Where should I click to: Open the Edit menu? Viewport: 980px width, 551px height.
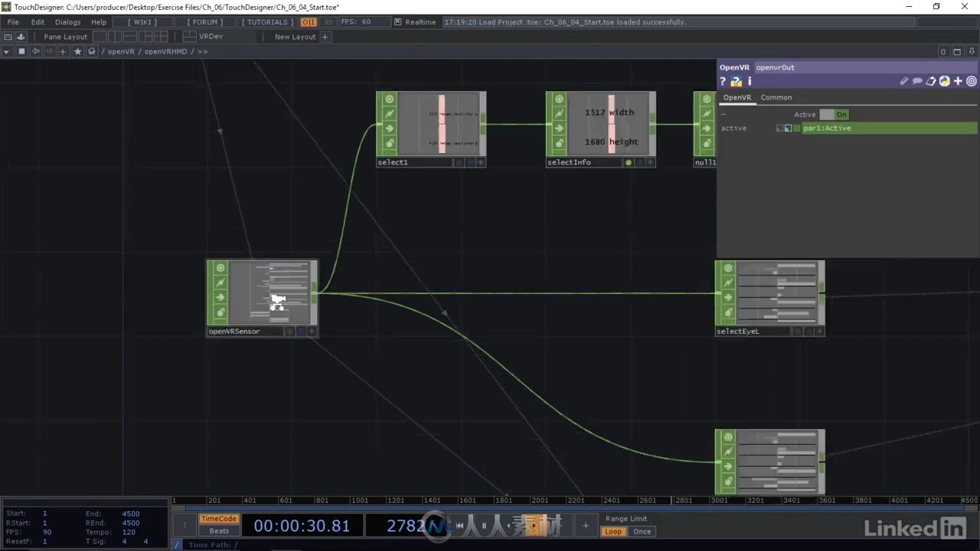(x=38, y=22)
